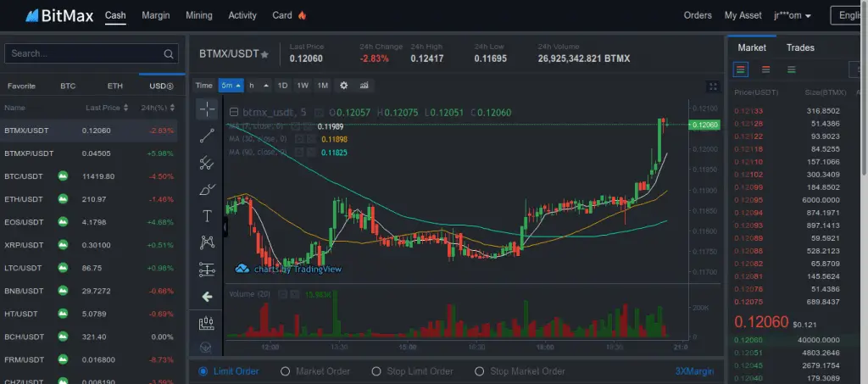The image size is (868, 384).
Task: Switch chart to Time view
Action: (x=203, y=86)
